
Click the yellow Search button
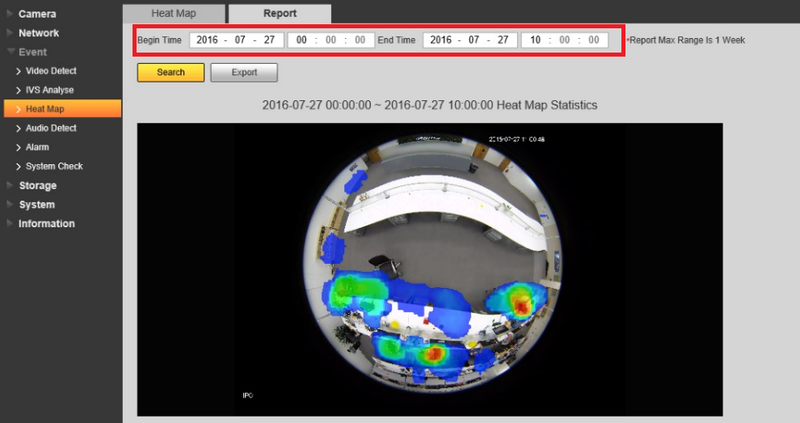(x=171, y=73)
